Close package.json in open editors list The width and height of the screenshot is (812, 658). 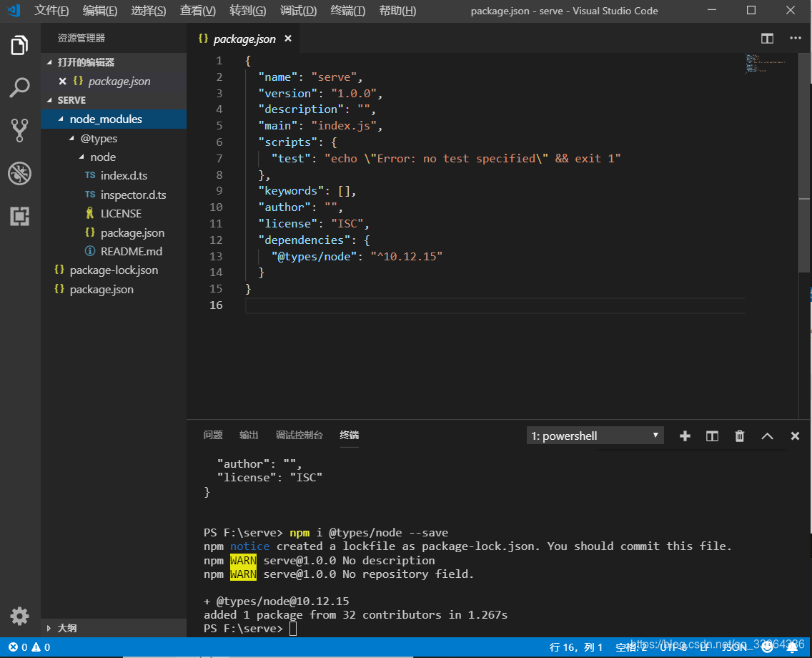tap(63, 82)
